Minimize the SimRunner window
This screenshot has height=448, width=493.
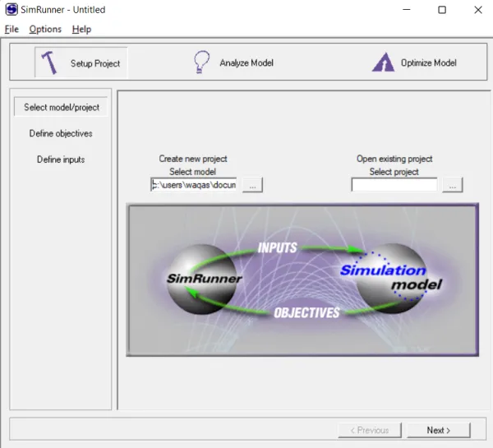point(407,10)
